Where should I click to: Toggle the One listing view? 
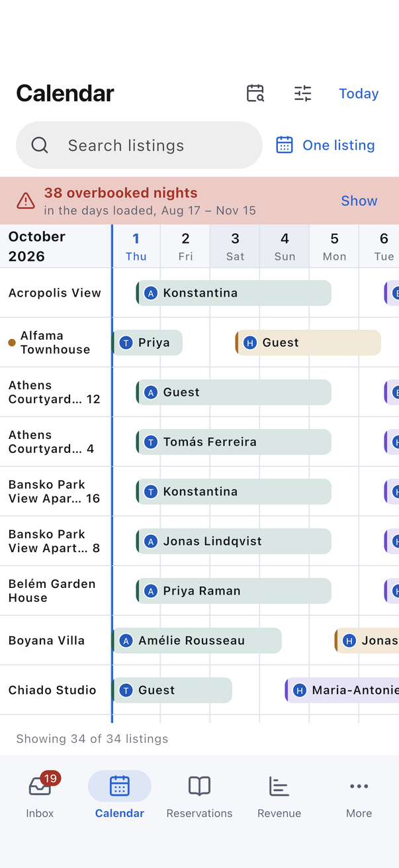[x=326, y=145]
